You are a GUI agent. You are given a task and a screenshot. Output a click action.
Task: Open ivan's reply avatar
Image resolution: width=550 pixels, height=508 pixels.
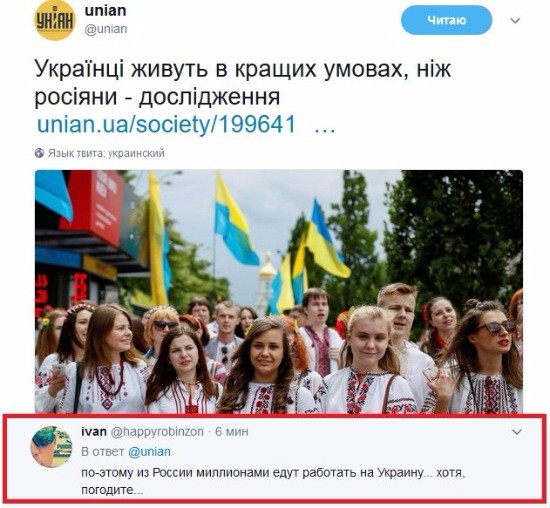click(52, 446)
